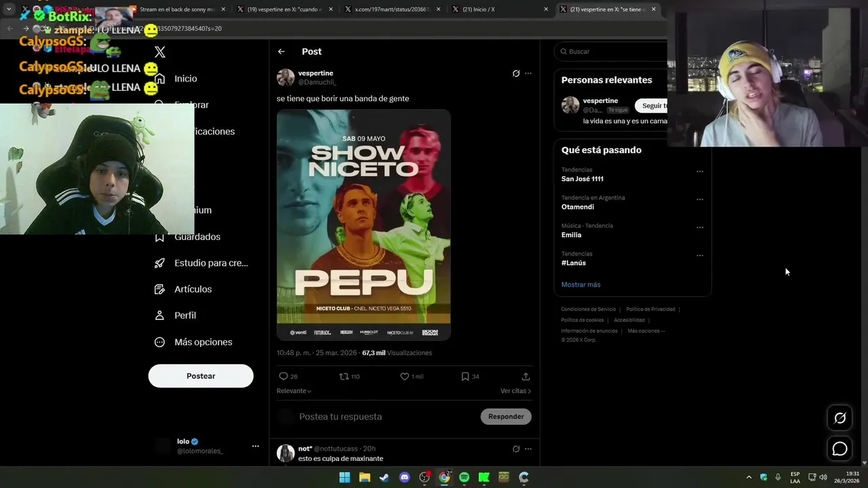Open the floating Grok button at right
This screenshot has width=868, height=488.
pos(840,418)
